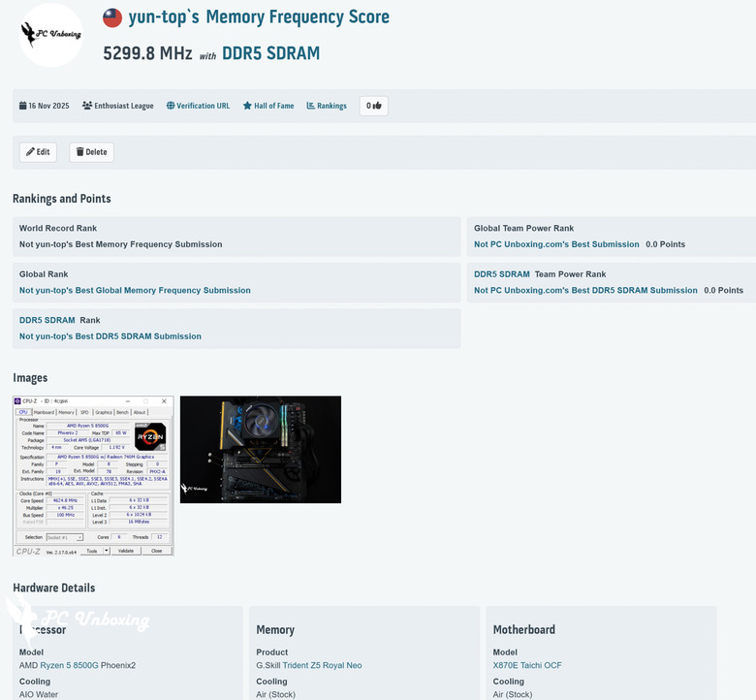This screenshot has width=756, height=700.
Task: Open the DDR5 SDRAM heading link
Action: click(271, 53)
